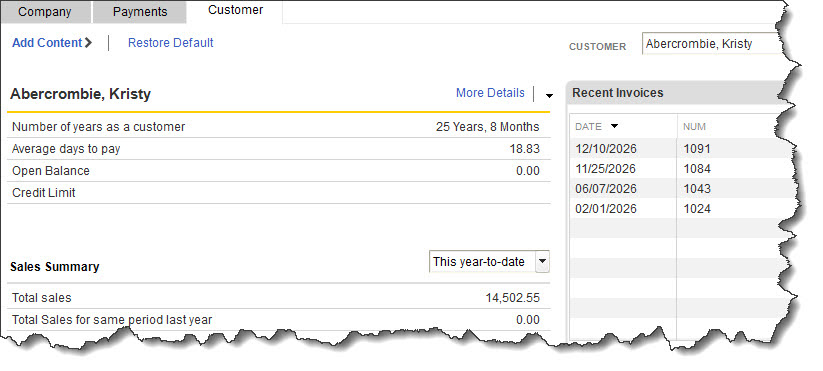Viewport: 823px width, 371px height.
Task: Select the Customer tab
Action: coord(236,10)
